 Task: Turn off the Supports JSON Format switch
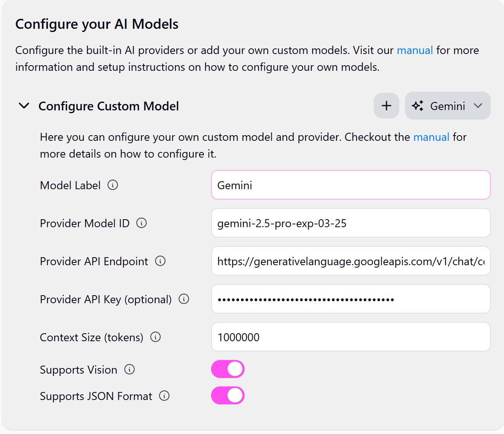pos(228,395)
